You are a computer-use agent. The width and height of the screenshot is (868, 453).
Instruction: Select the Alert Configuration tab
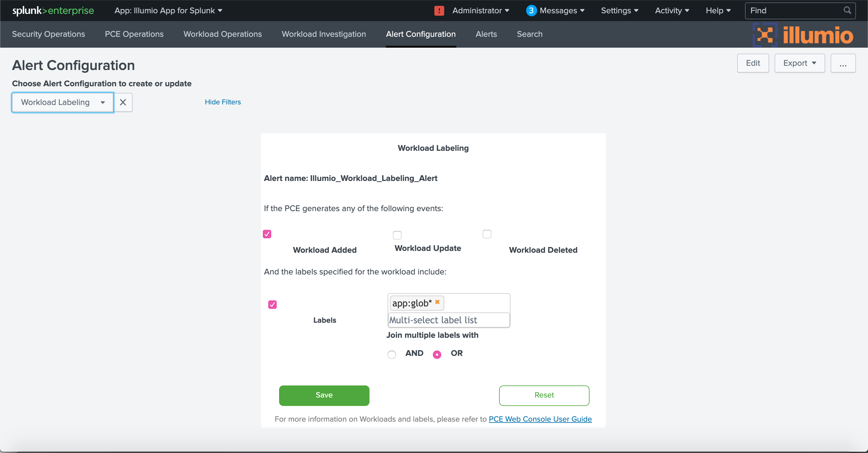[x=420, y=34]
